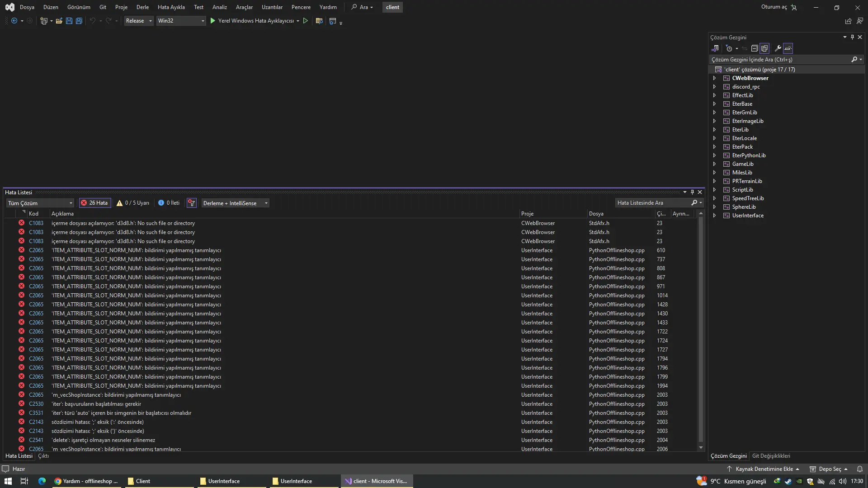Open Microsoft Edge from the taskbar
The image size is (868, 488).
pyautogui.click(x=42, y=481)
